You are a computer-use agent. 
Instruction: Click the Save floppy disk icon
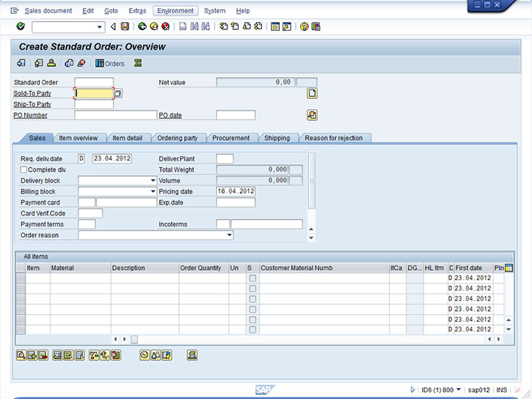click(125, 26)
